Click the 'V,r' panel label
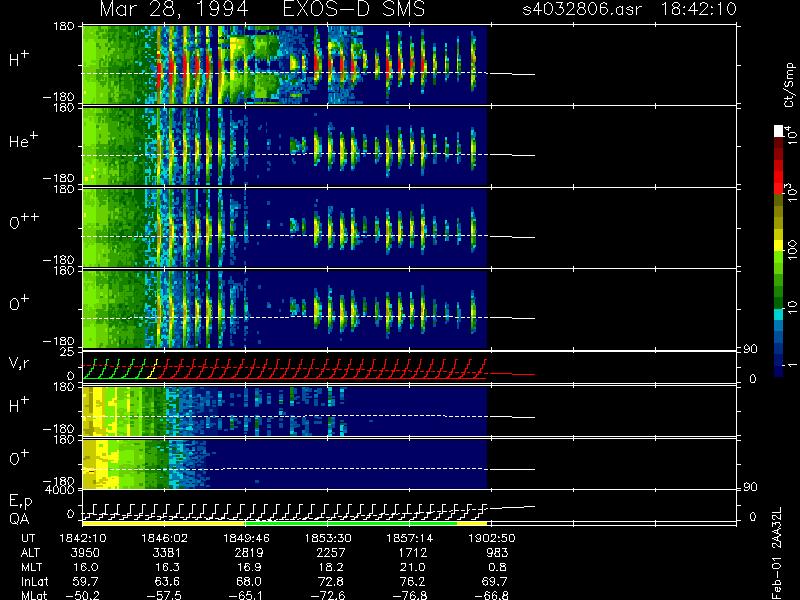This screenshot has width=800, height=600. [x=19, y=363]
